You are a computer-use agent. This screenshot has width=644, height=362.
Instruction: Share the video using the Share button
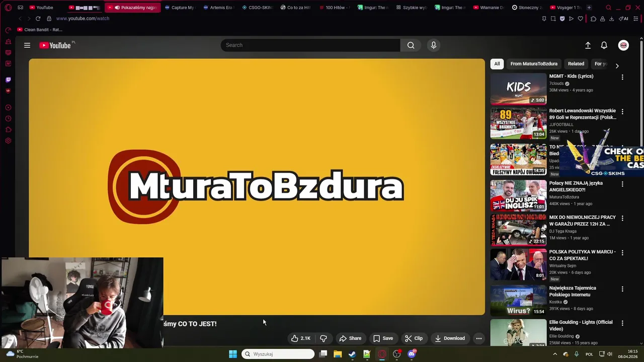(350, 338)
